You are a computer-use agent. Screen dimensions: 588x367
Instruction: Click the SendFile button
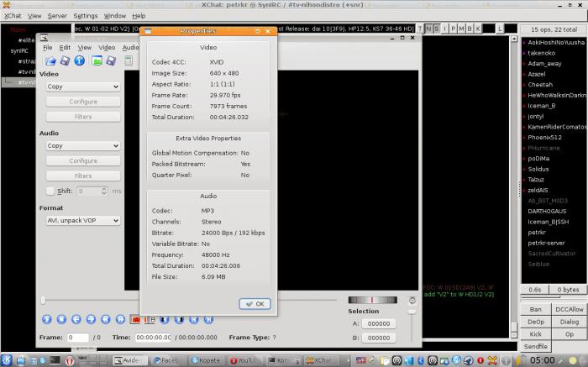[536, 346]
